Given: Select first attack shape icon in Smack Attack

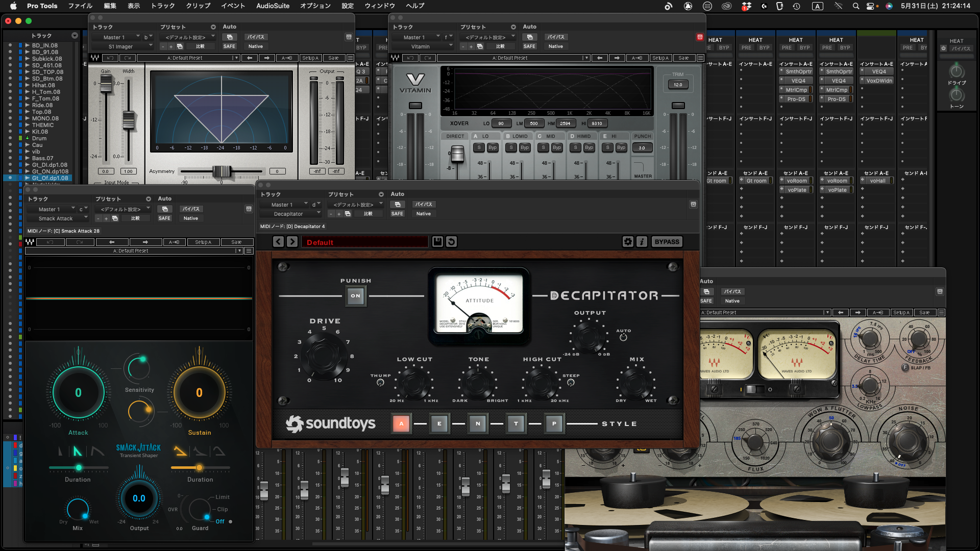Looking at the screenshot, I should click(61, 451).
